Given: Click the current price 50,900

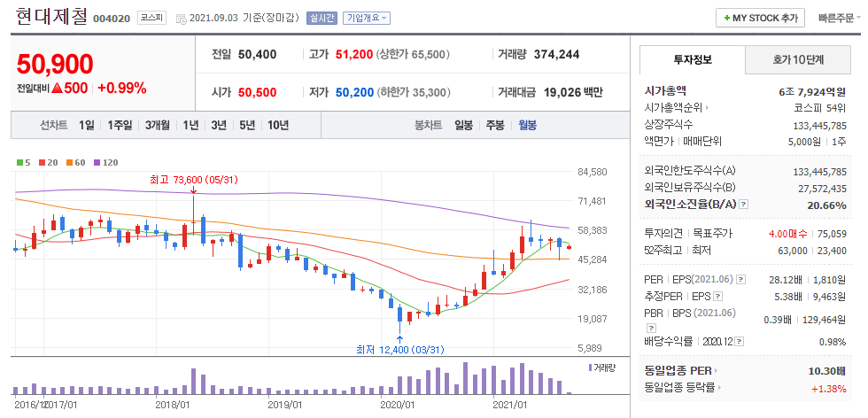Looking at the screenshot, I should 55,65.
